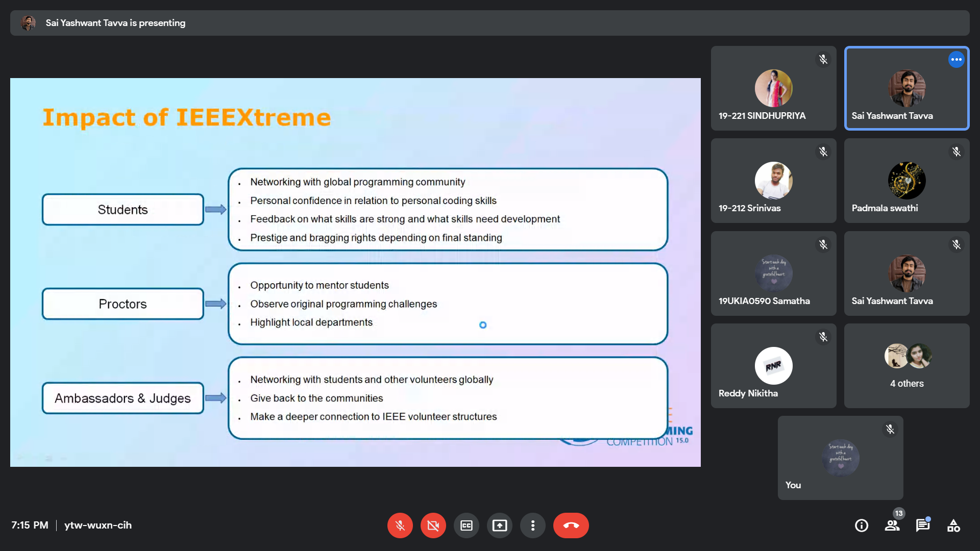
Task: Expand the 4 others participant tile
Action: (907, 366)
